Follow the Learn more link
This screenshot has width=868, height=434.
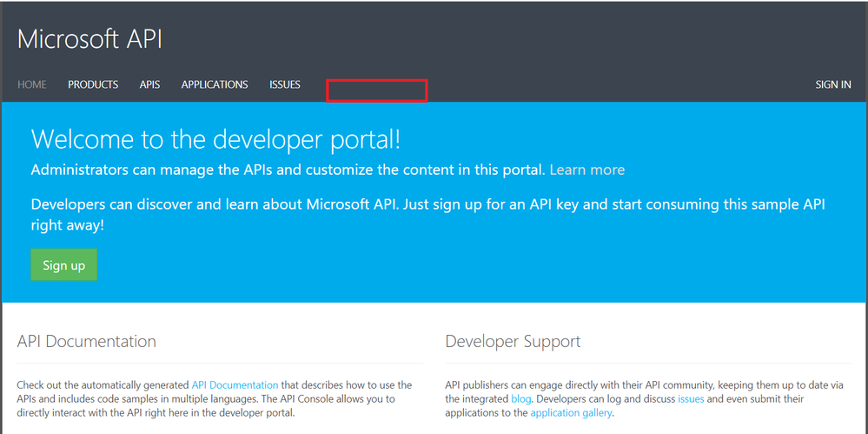click(587, 170)
